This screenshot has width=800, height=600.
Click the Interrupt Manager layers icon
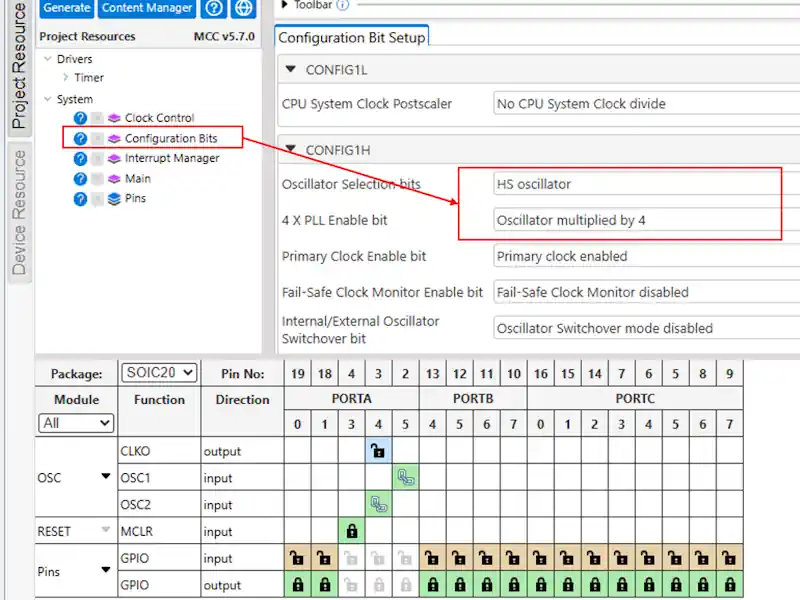click(114, 159)
